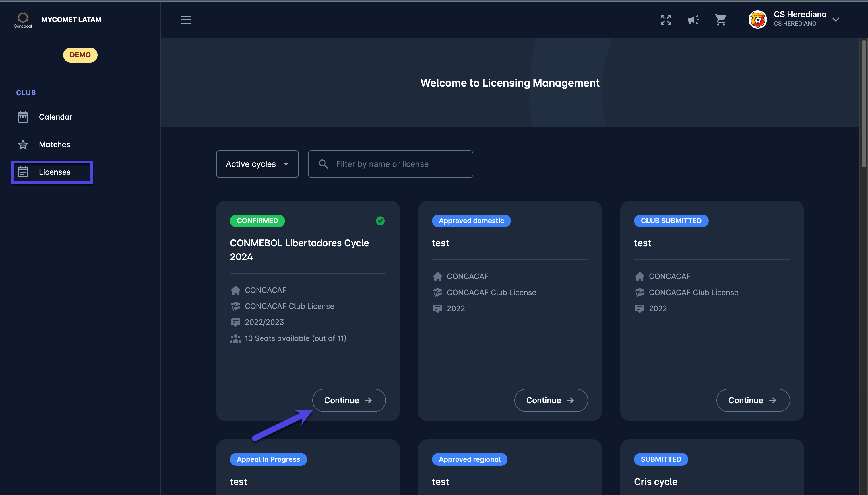This screenshot has width=868, height=495.
Task: Continue on the Approved domestic test card
Action: [551, 400]
